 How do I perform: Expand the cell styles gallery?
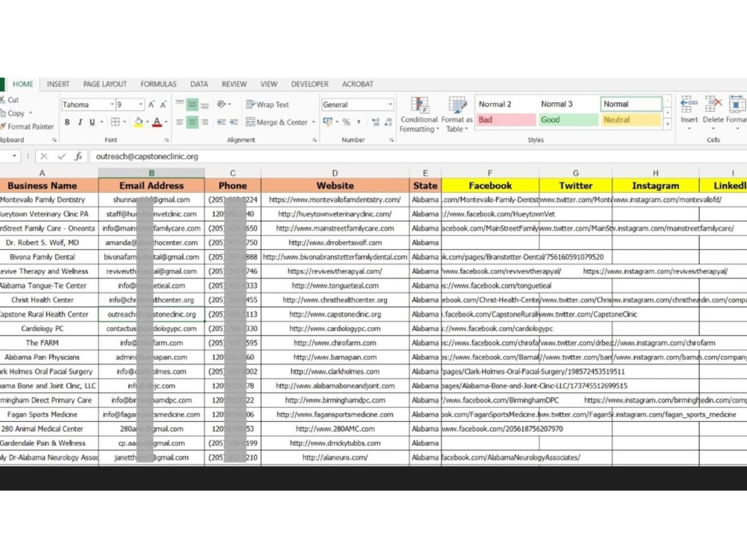coord(667,124)
